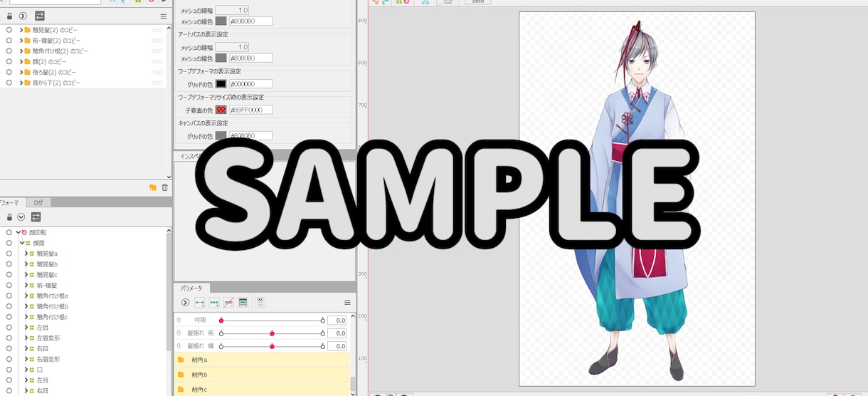Switch to the ログ tab
This screenshot has height=396, width=868.
(38, 203)
